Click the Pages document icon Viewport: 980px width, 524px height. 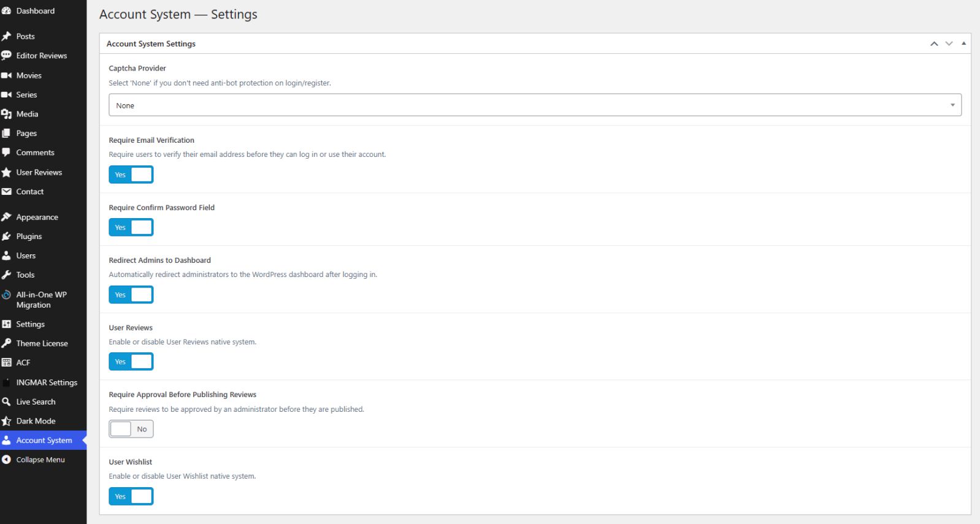click(x=6, y=133)
